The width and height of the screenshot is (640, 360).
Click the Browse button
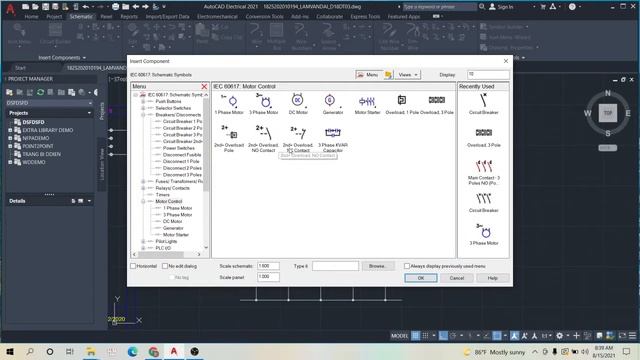click(378, 266)
